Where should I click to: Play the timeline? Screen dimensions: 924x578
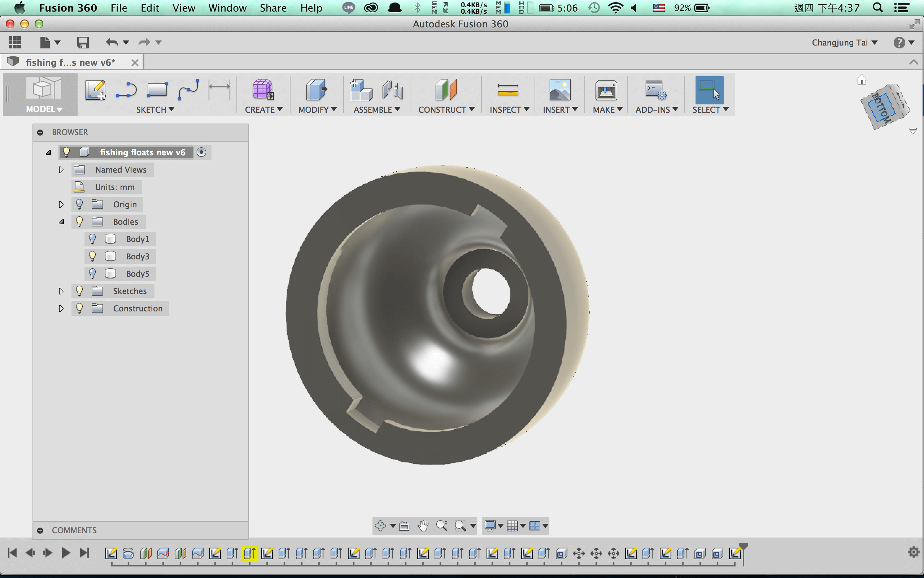pos(66,553)
